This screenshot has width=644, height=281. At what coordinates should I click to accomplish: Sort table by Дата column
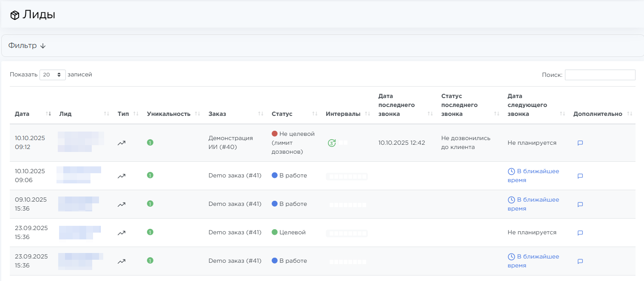tap(22, 114)
